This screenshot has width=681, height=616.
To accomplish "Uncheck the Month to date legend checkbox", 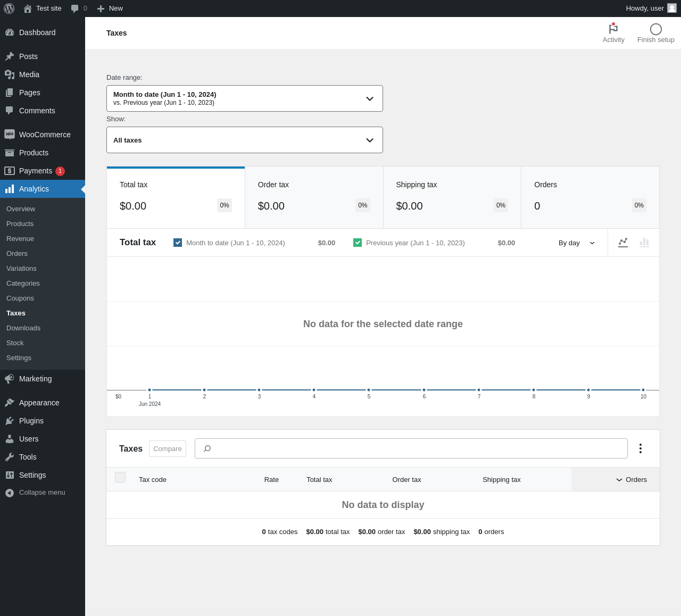I will [x=178, y=243].
